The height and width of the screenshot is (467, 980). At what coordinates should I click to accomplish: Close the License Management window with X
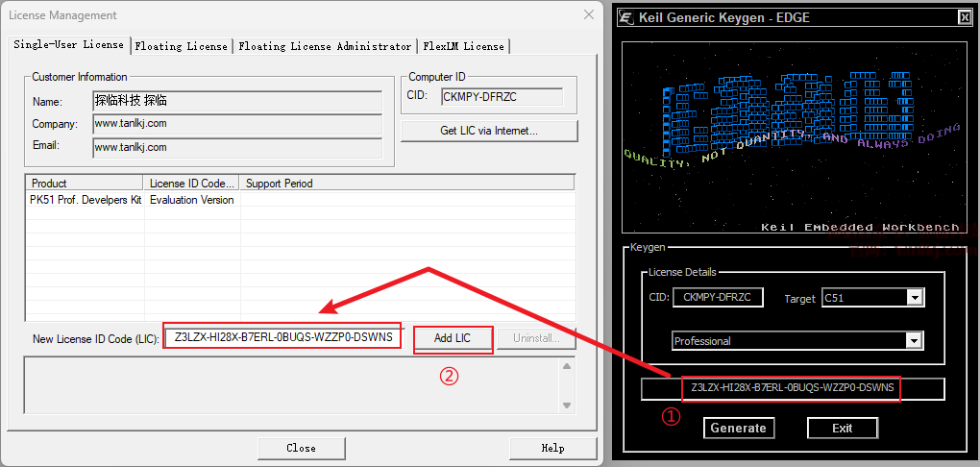[588, 15]
